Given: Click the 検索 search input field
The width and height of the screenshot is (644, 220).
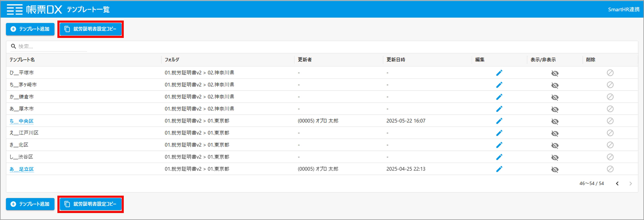Looking at the screenshot, I should tap(49, 46).
